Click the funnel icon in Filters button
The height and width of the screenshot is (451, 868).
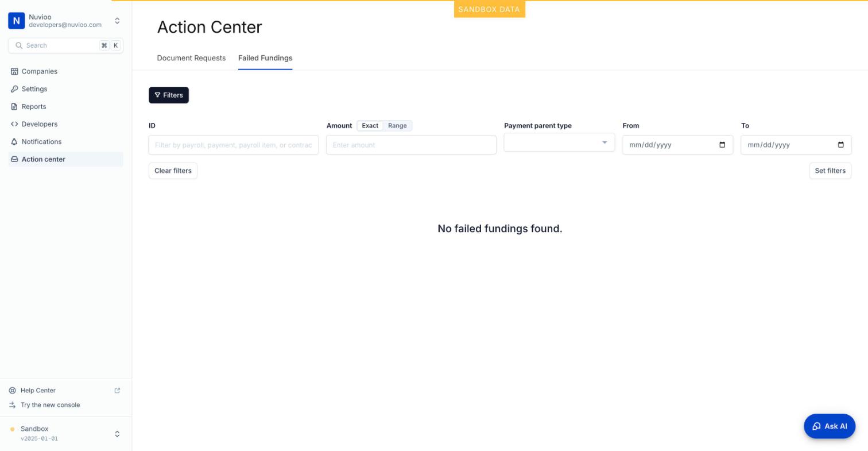tap(157, 95)
